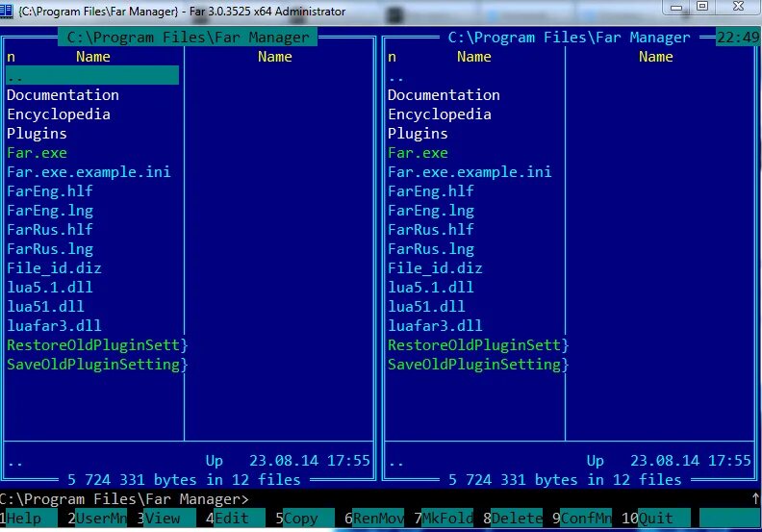Click the 1Help function key button
The height and width of the screenshot is (532, 762).
pos(29,518)
